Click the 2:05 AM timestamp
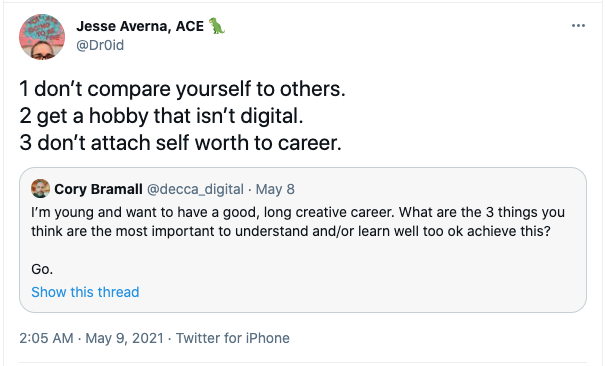Screen dimensions: 606x366 pos(46,338)
